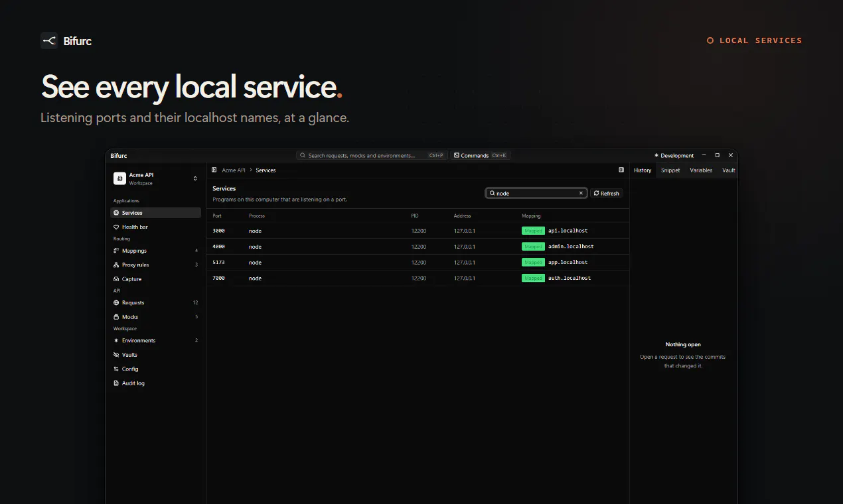Viewport: 843px width, 504px height.
Task: Open the Development environment selector
Action: coord(674,156)
